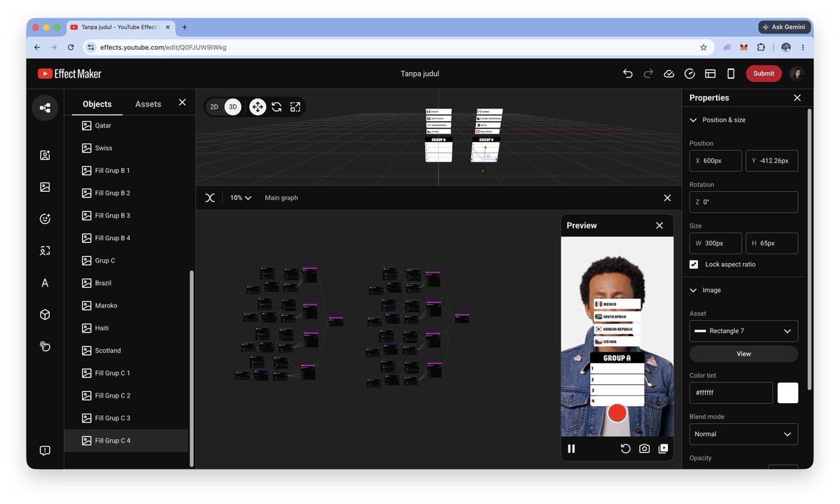The height and width of the screenshot is (504, 840).
Task: Select the Scotland object
Action: (x=126, y=351)
